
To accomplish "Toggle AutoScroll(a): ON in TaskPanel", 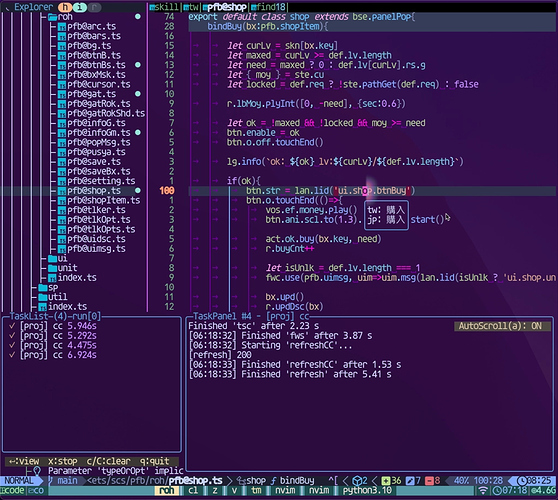I will tap(500, 326).
